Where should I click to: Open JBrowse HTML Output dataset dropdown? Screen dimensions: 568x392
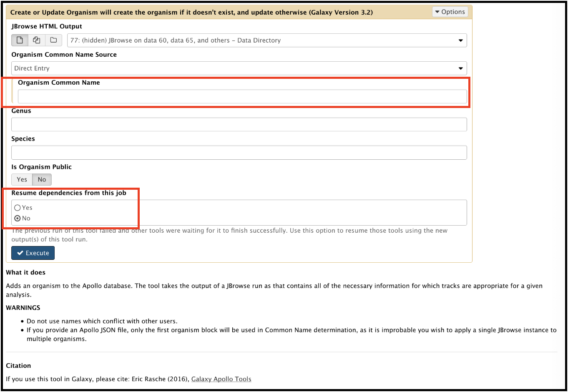[267, 40]
